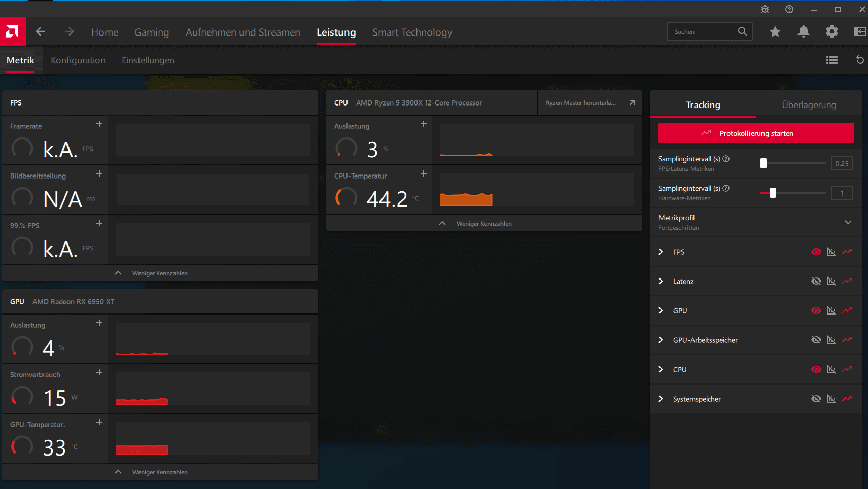This screenshot has height=489, width=868.
Task: Toggle GPU-Arbeitsspeicher visibility eye
Action: tap(816, 340)
